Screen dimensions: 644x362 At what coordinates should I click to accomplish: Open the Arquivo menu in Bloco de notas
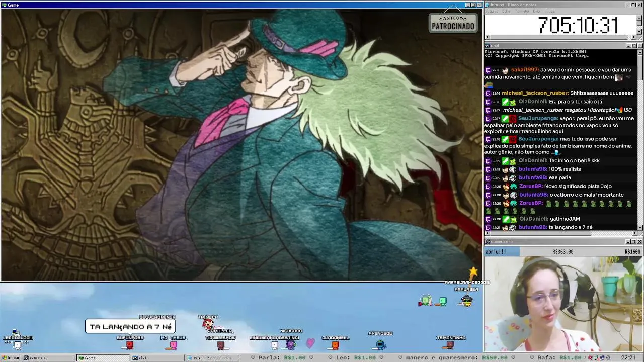coord(492,11)
